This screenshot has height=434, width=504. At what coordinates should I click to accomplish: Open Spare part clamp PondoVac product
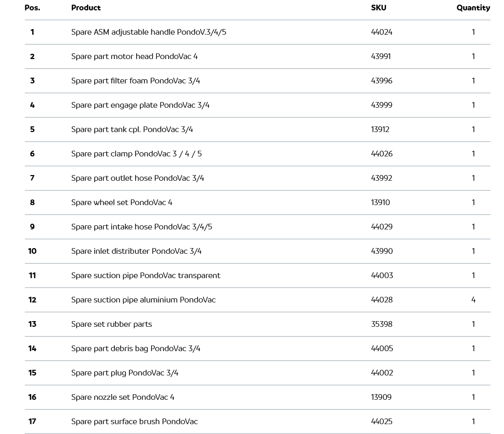tap(137, 154)
